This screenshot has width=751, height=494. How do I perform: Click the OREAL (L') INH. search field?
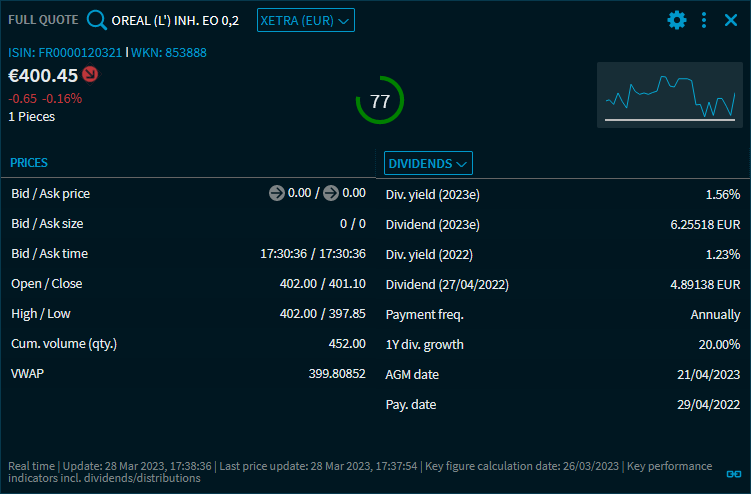tap(175, 20)
